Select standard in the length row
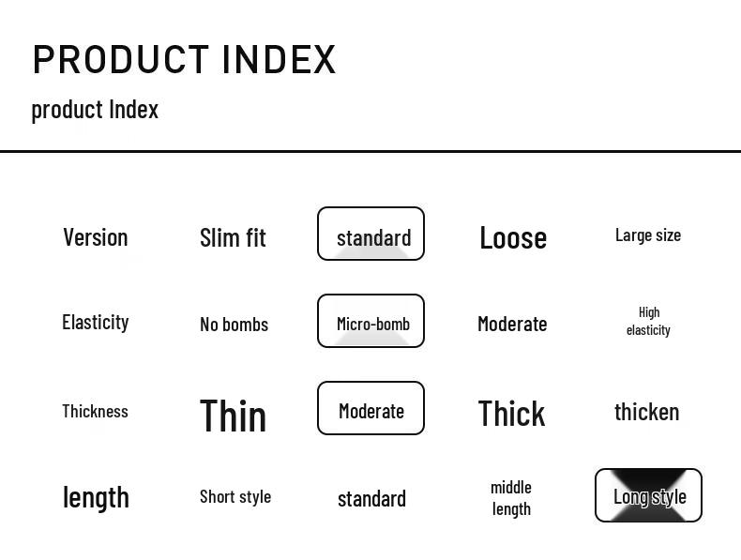 (371, 498)
